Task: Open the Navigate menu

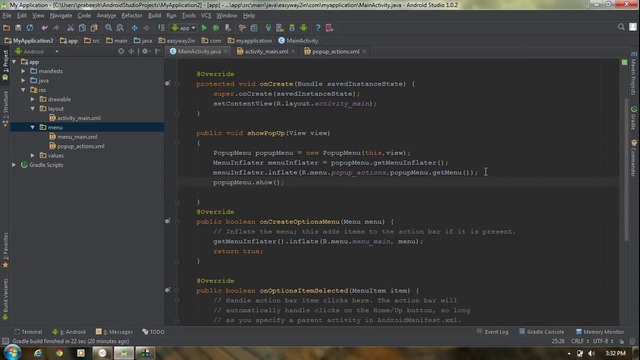Action: (61, 16)
